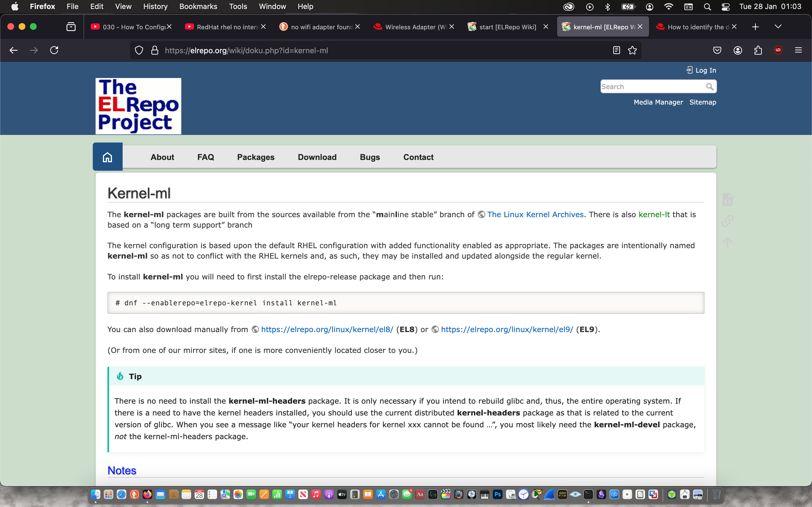The height and width of the screenshot is (507, 812).
Task: Click the site padlock info button
Action: pos(155,50)
